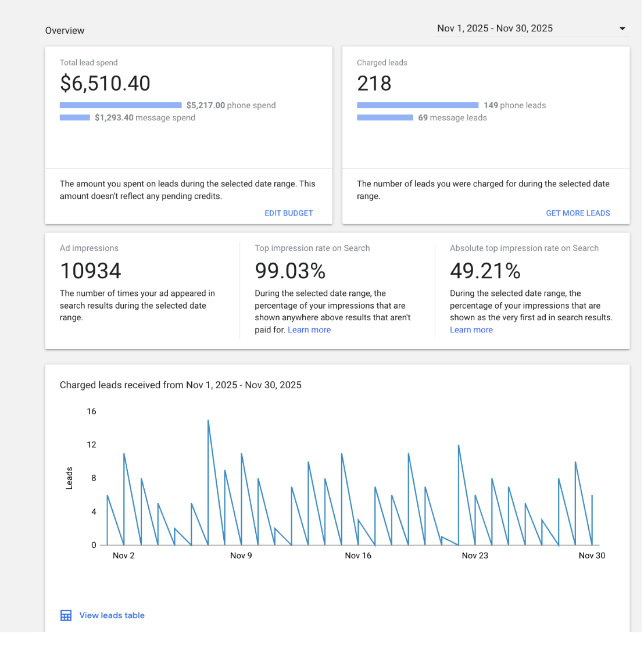
Task: Click GET MORE LEADS
Action: (578, 213)
